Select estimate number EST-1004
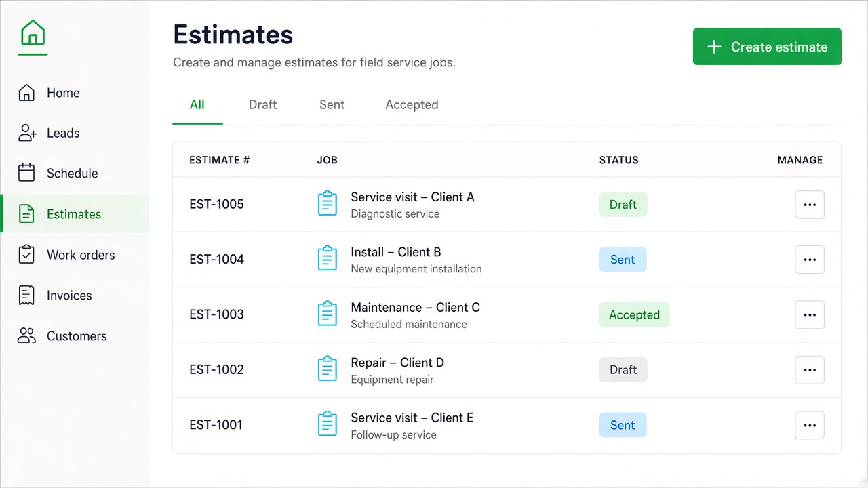This screenshot has height=488, width=868. point(216,260)
